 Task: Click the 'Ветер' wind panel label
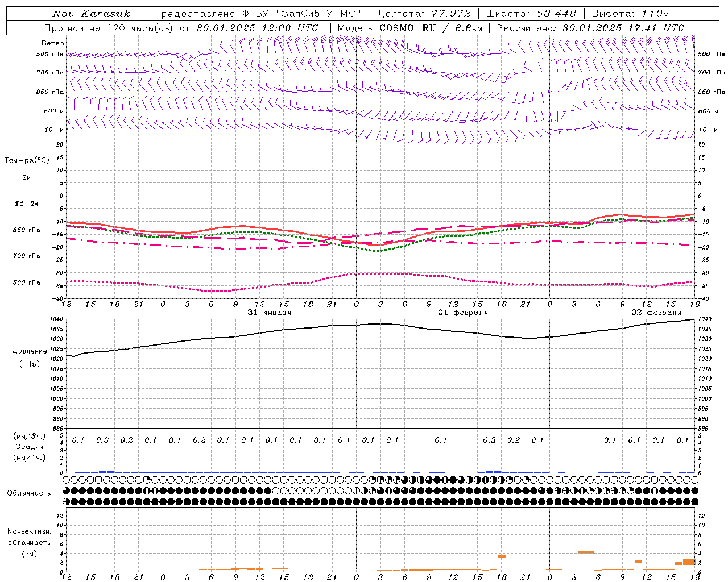[53, 43]
